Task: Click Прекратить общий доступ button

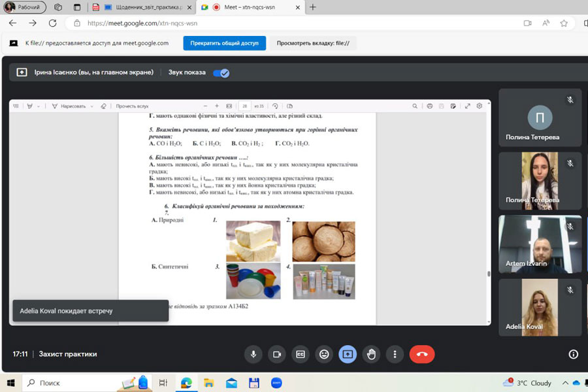Action: [224, 43]
